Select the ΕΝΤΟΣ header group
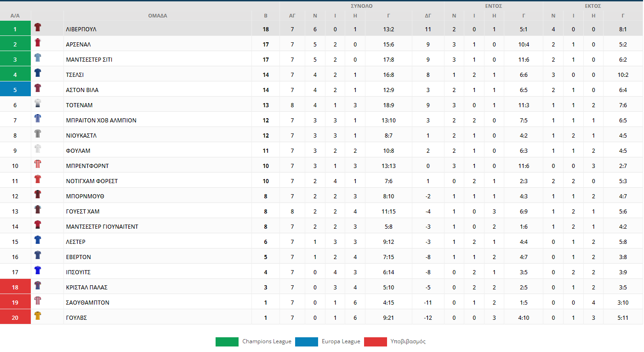Image resolution: width=644 pixels, height=352 pixels. (x=494, y=6)
